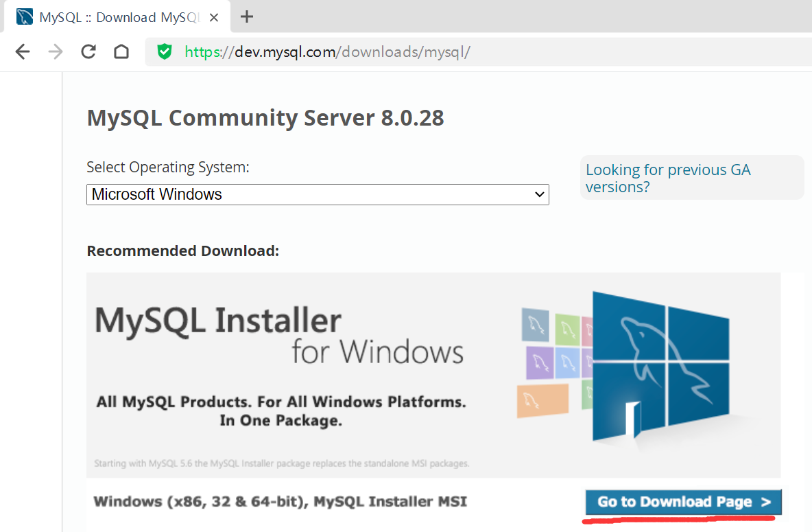Click the browser forward arrow

coord(56,52)
